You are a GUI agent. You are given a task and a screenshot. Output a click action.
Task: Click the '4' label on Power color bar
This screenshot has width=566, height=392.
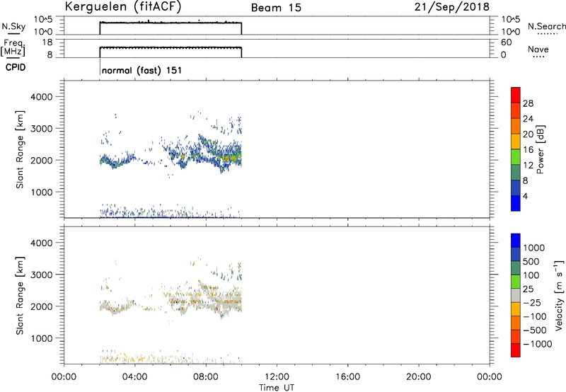pos(525,196)
